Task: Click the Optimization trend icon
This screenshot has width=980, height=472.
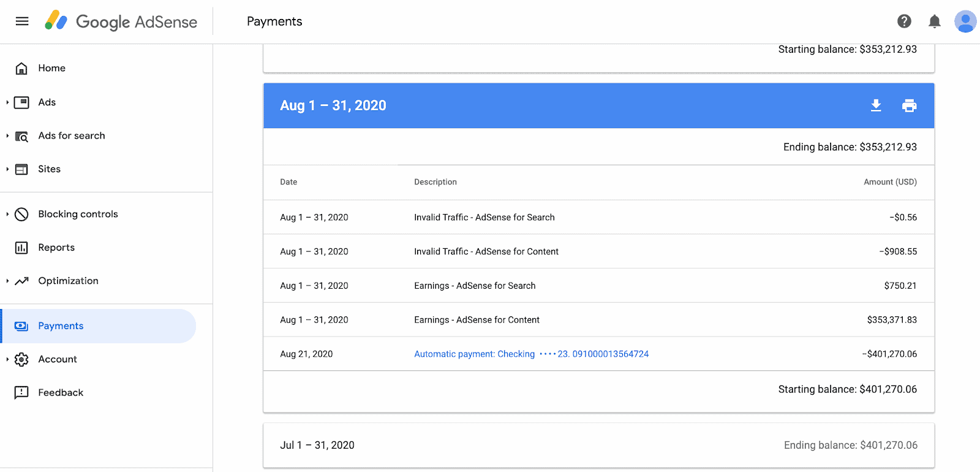Action: coord(21,281)
